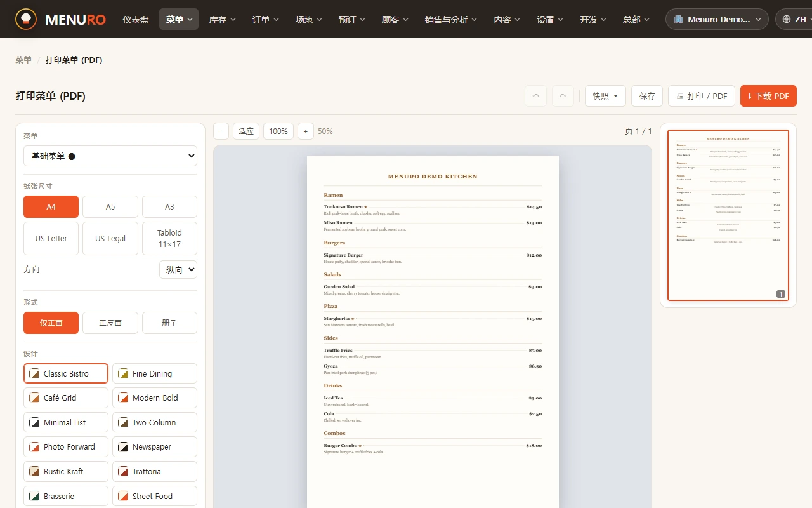The width and height of the screenshot is (812, 508).
Task: Select the Modern Bold design
Action: (155, 398)
